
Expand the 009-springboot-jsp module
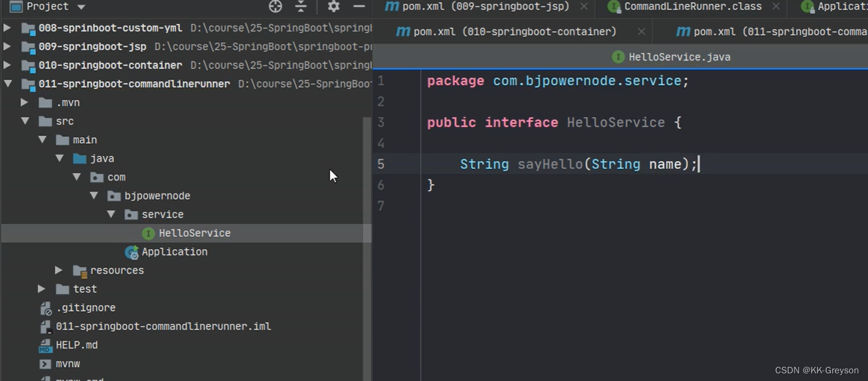[8, 46]
